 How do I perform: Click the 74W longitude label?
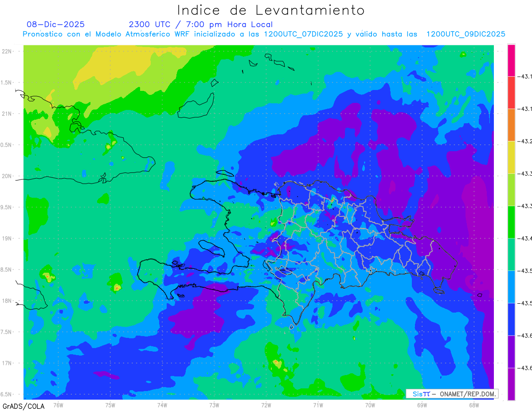click(162, 405)
